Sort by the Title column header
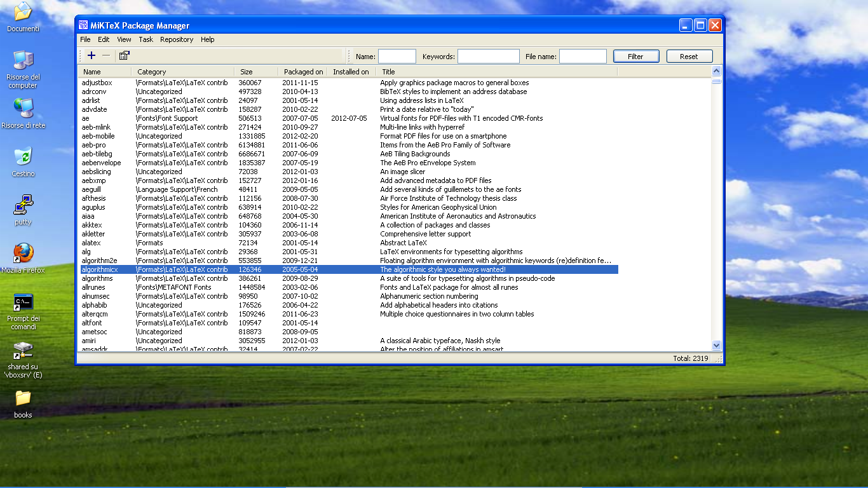The width and height of the screenshot is (868, 488). pos(496,72)
